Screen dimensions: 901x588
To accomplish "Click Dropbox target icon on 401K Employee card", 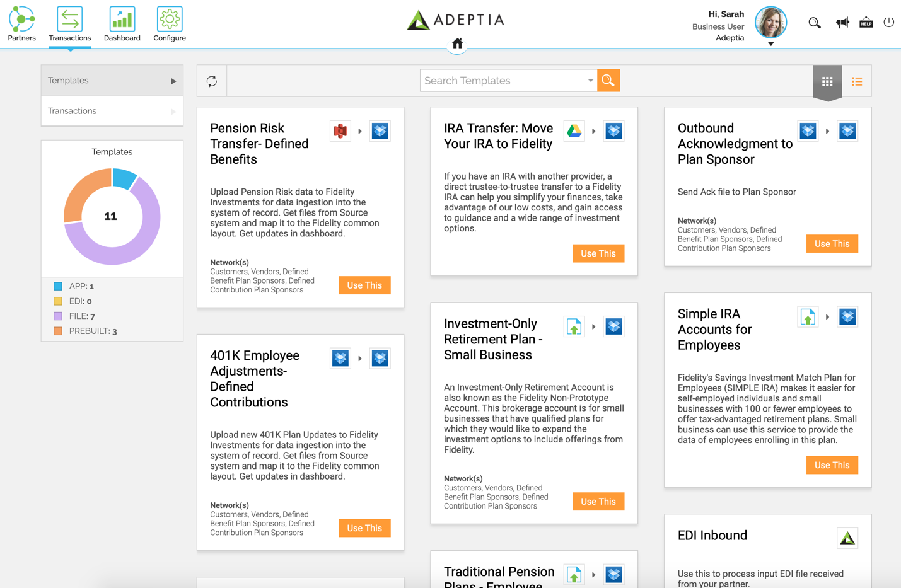I will [x=380, y=359].
